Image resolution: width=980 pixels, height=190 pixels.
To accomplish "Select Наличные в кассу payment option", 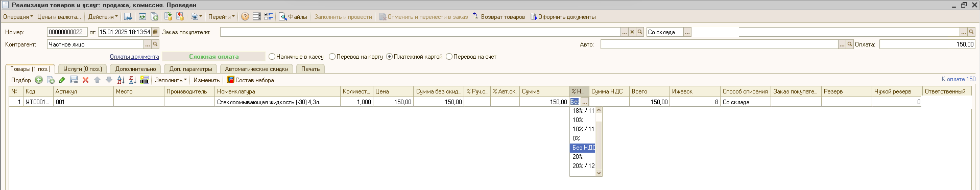I will pos(296,57).
